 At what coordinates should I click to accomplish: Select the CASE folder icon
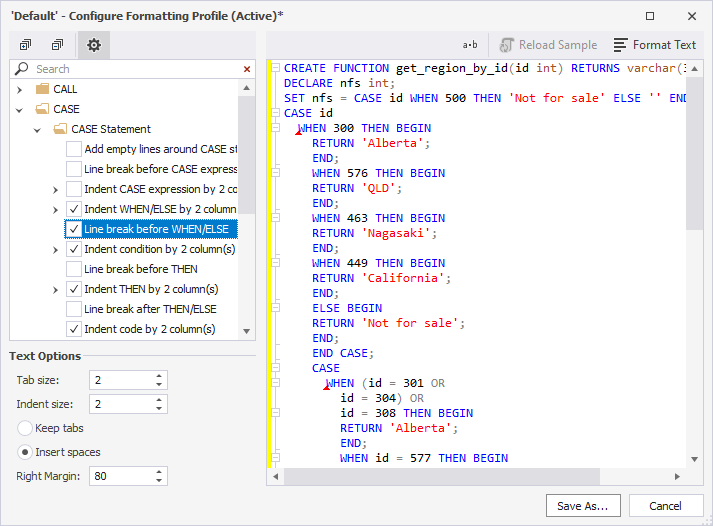pos(42,109)
